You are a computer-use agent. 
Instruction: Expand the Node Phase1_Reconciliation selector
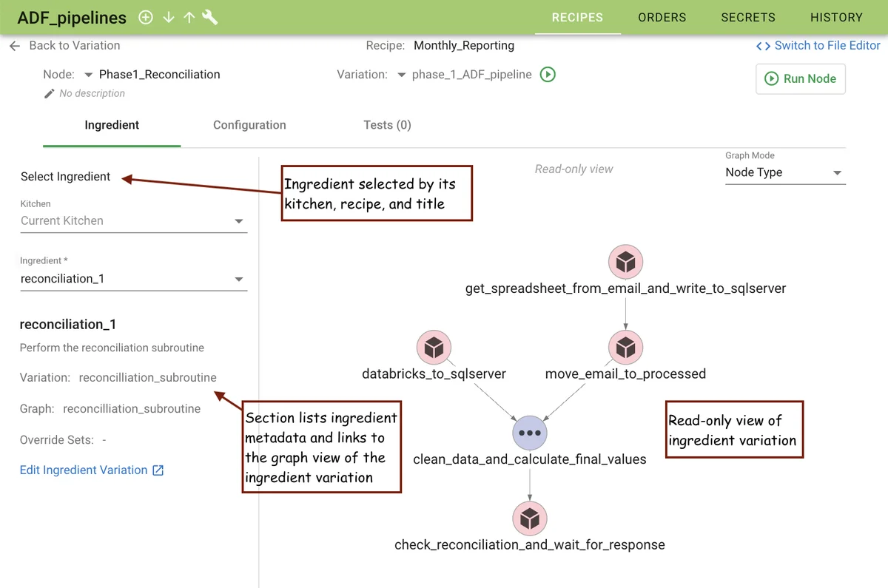tap(89, 75)
